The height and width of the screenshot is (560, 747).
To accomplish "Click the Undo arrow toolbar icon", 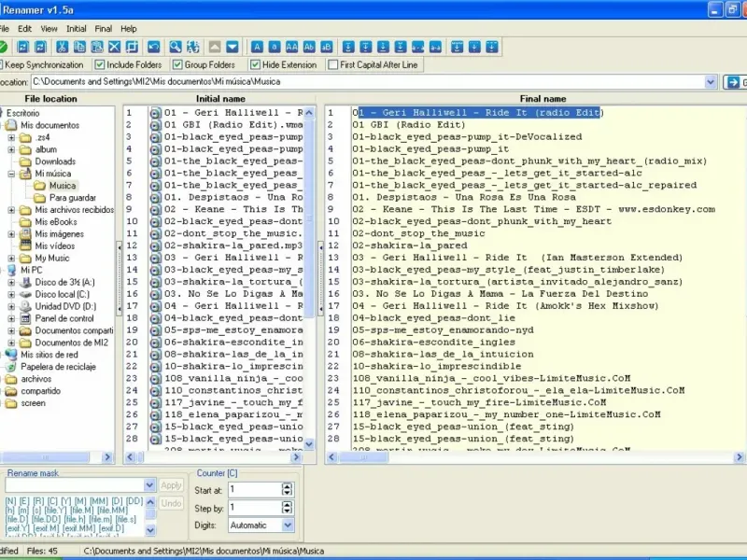I will (153, 47).
